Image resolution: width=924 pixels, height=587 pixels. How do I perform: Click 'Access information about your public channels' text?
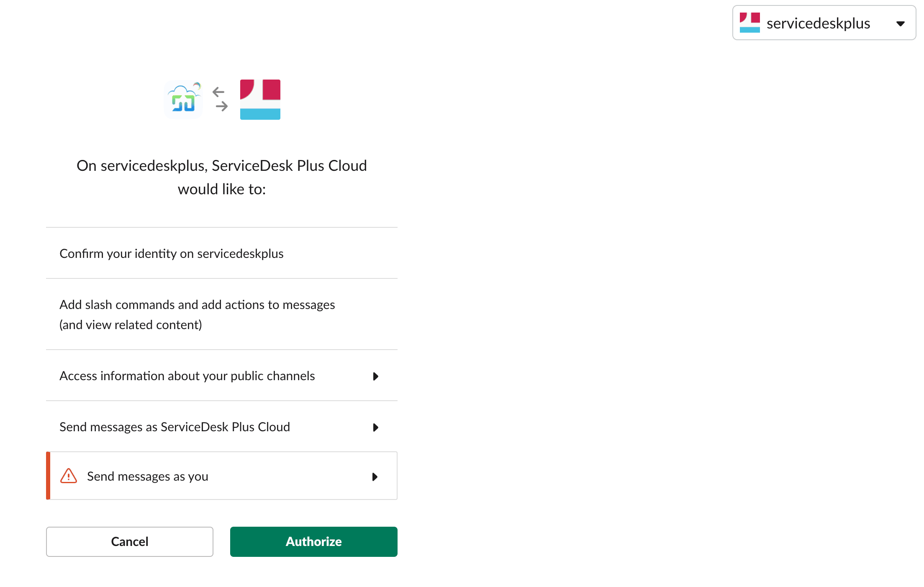(x=187, y=376)
